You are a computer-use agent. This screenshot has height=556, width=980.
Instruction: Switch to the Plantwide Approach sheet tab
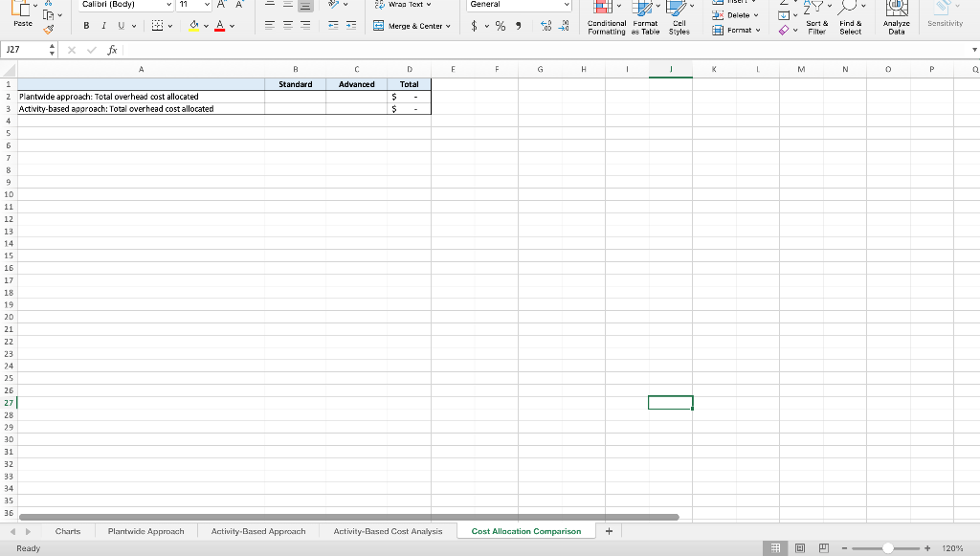coord(145,530)
